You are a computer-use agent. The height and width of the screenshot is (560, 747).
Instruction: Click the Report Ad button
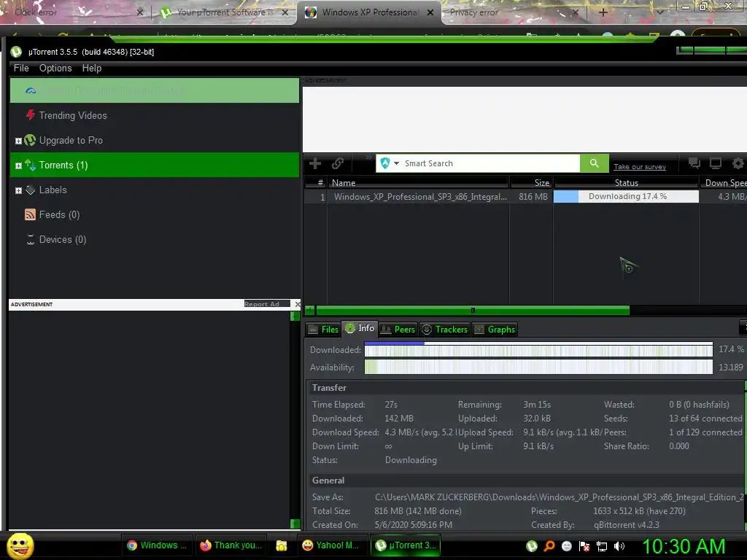coord(266,304)
